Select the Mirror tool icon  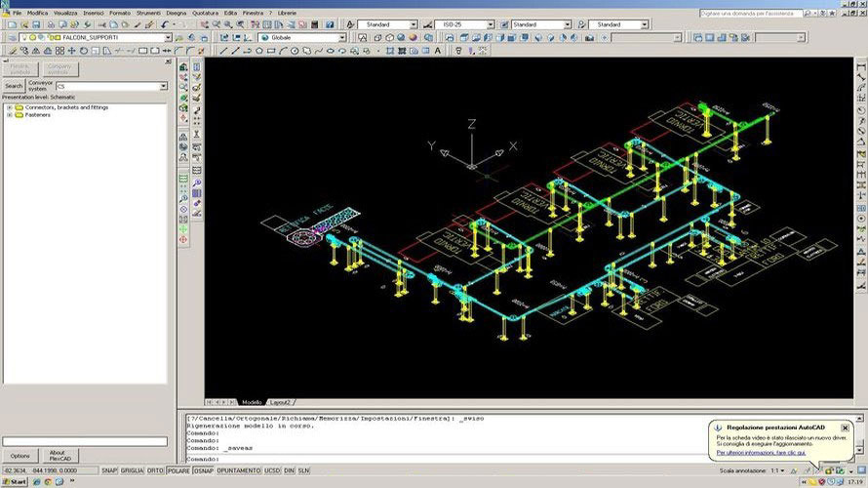(x=36, y=51)
